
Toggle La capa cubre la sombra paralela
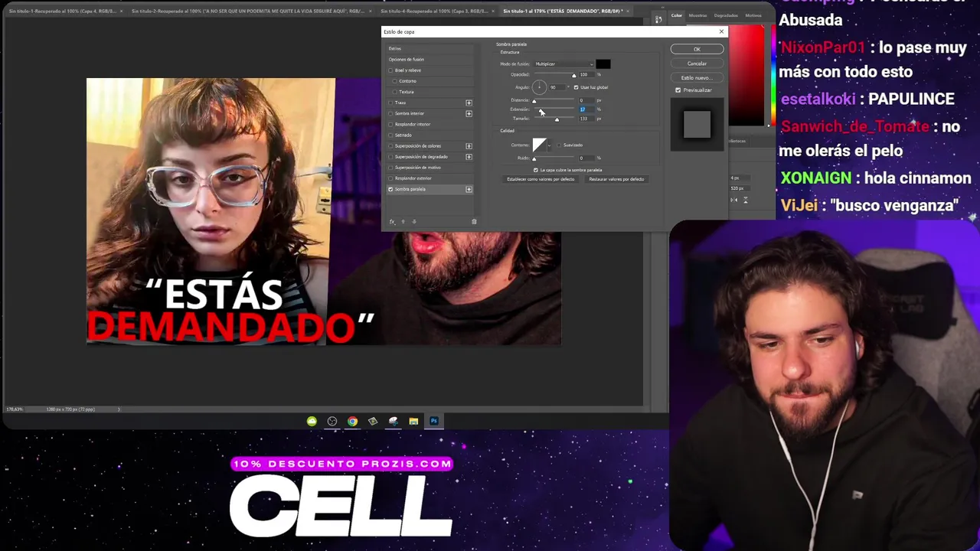(536, 170)
